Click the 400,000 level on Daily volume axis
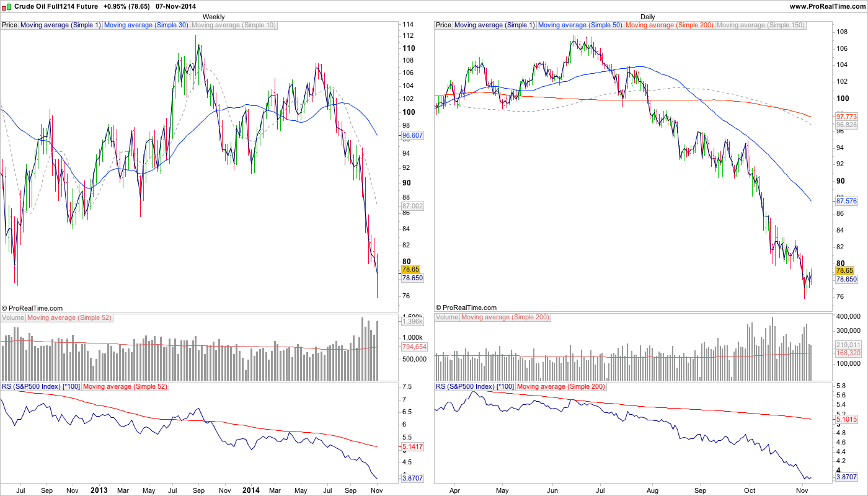The image size is (868, 496). (849, 316)
